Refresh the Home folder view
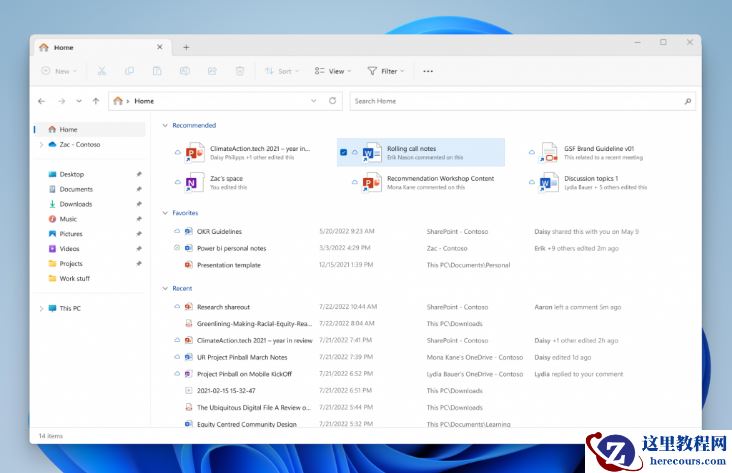The image size is (732, 473). point(332,101)
